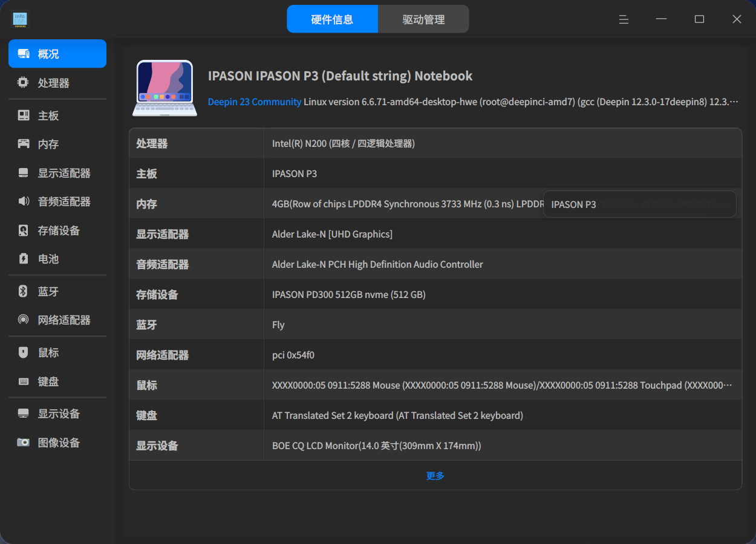Select 显示适配器 label in sidebar
The image size is (756, 544).
point(64,173)
